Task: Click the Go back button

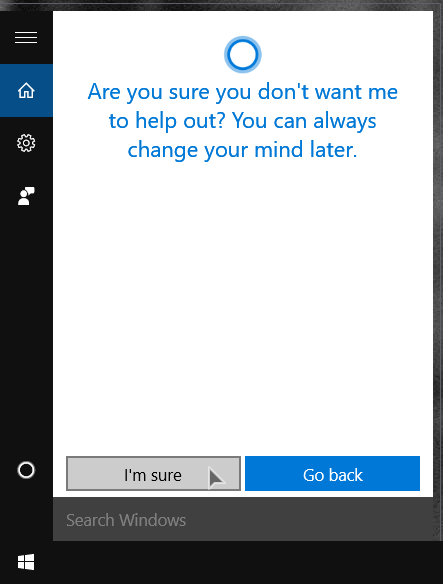Action: coord(332,474)
